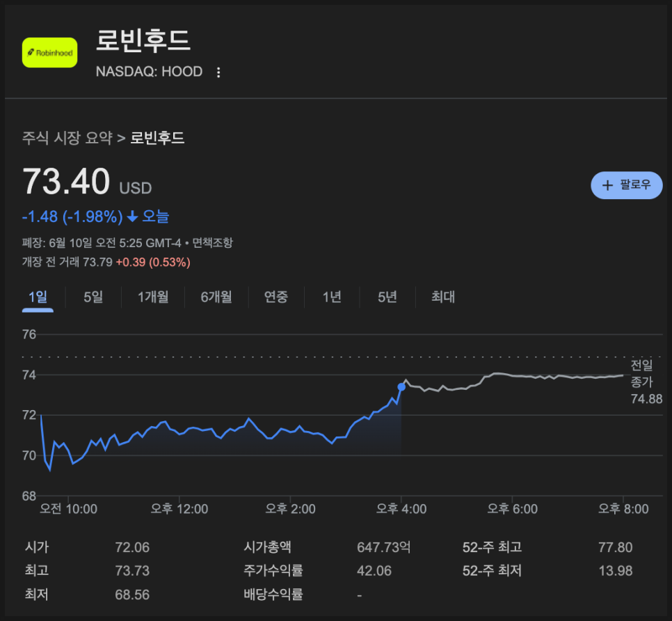
Task: Click the 오전 10:00 time axis label
Action: tap(69, 509)
